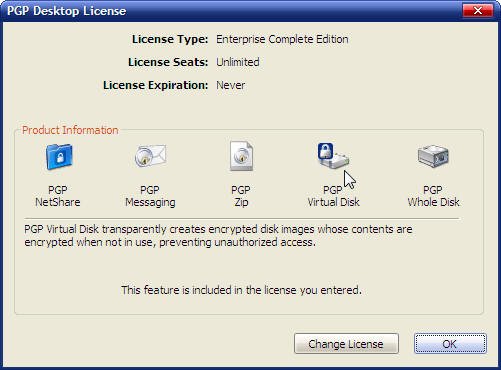Open the Change License dialog
The width and height of the screenshot is (501, 370).
(346, 344)
